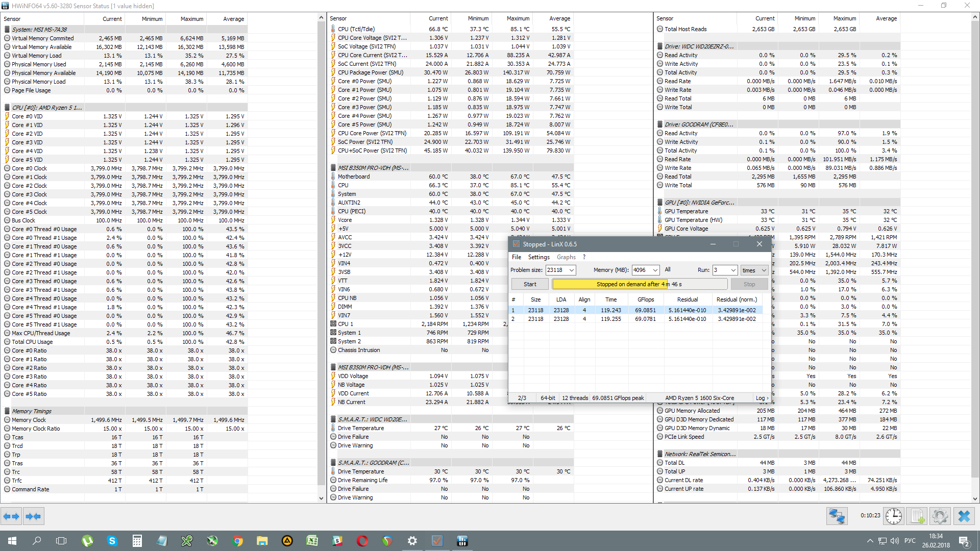Expand the Problem size dropdown

572,270
